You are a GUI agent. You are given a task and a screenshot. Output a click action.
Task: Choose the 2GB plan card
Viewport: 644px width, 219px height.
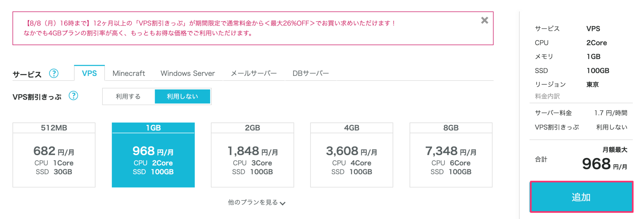(x=252, y=154)
